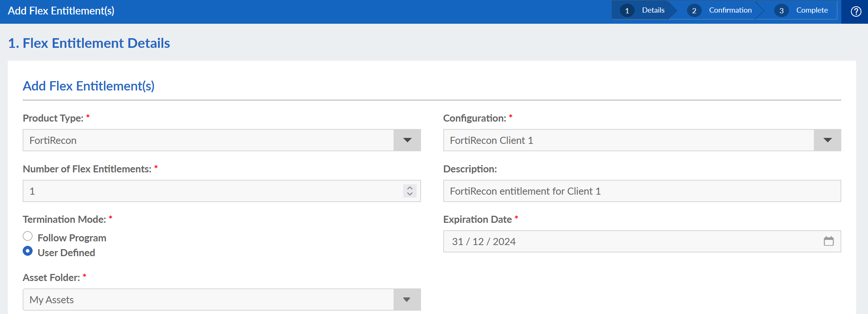Click the help question mark icon
Screen dimensions: 868x314
tap(856, 11)
